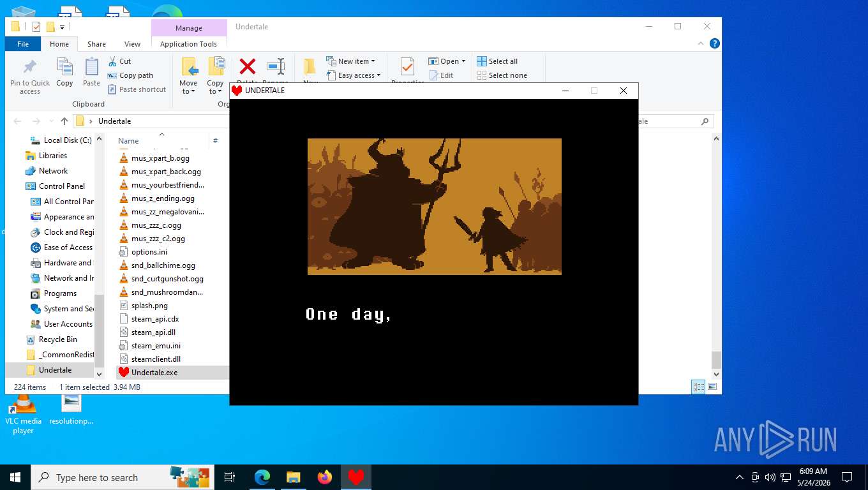Click the navigation pane scroll down arrow
868x490 pixels.
tap(99, 374)
